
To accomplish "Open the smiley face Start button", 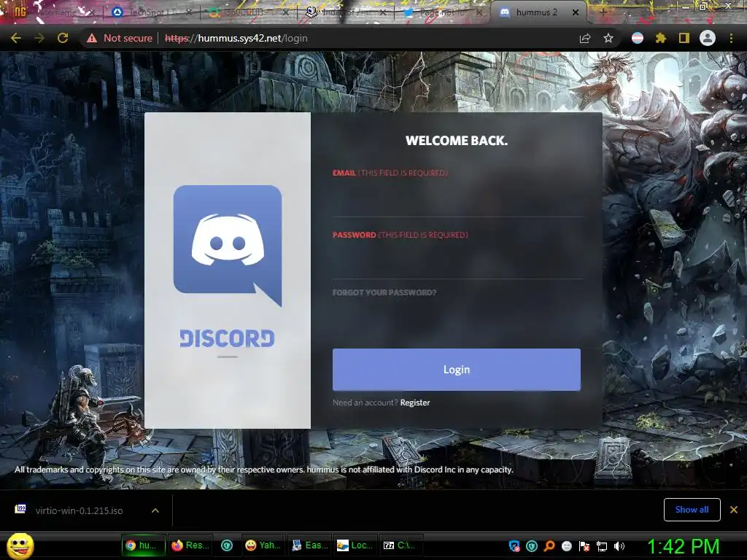I will 20,545.
